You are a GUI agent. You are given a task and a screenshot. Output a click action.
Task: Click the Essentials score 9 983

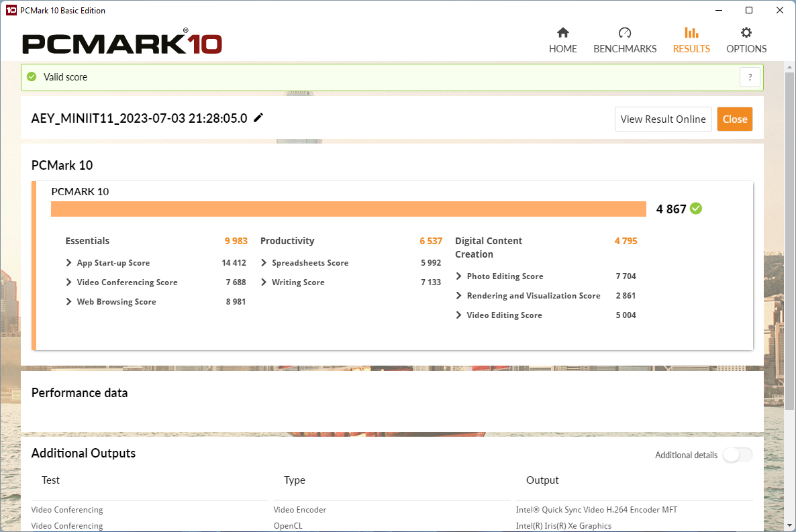click(x=236, y=241)
